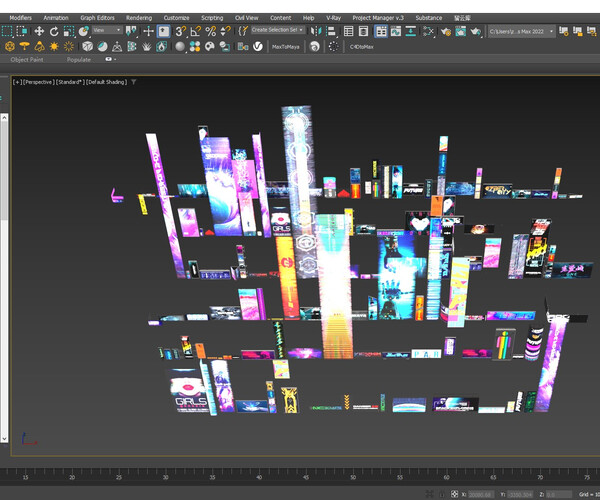Activate the Select and Place tool
Viewport: 600px width, 500px height.
tap(83, 31)
